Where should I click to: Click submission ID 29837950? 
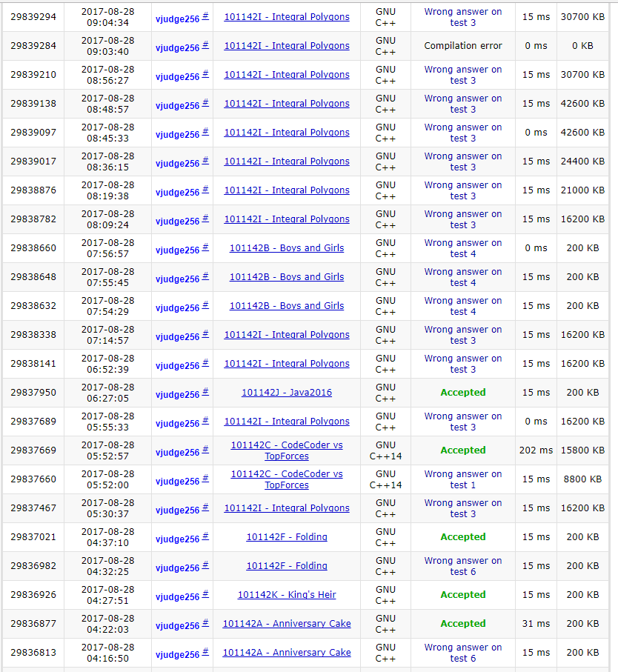click(x=33, y=393)
